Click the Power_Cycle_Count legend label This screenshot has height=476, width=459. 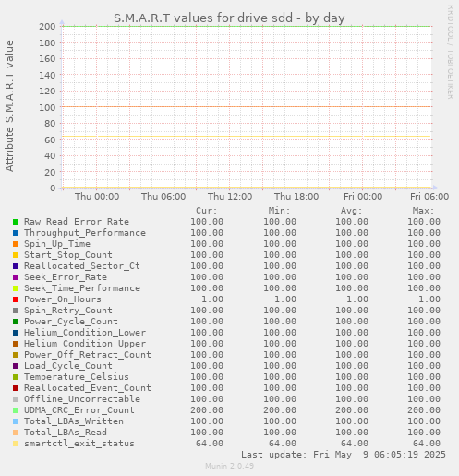[x=71, y=322]
